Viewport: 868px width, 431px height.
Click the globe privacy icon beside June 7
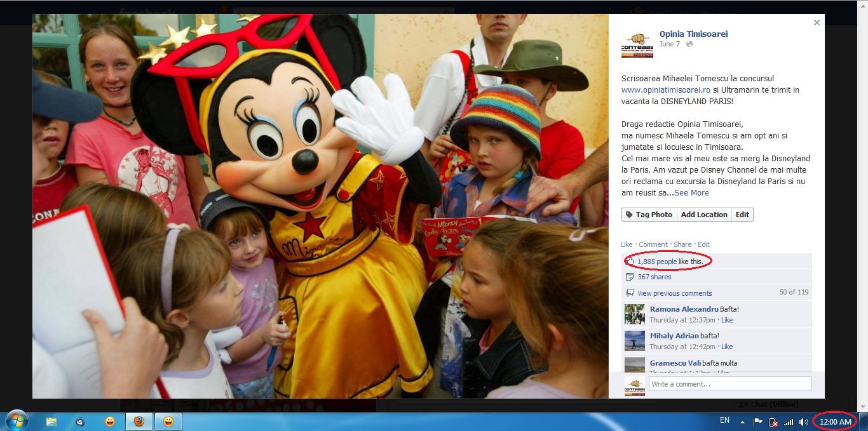click(689, 44)
